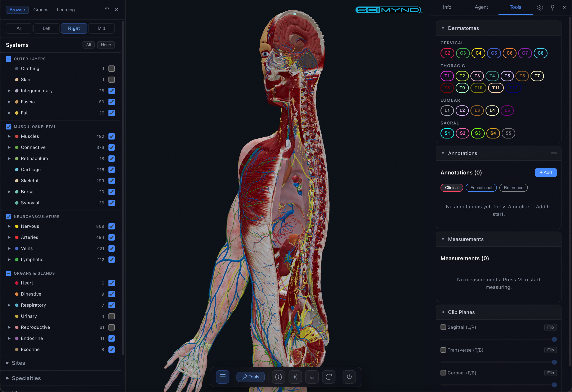
Task: Open settings with the gear icon
Action: (540, 7)
